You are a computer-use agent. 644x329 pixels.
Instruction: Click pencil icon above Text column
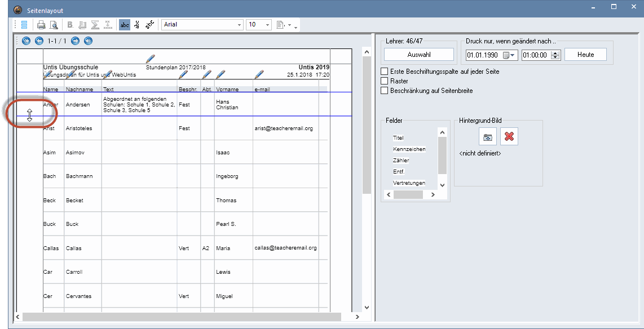point(107,74)
